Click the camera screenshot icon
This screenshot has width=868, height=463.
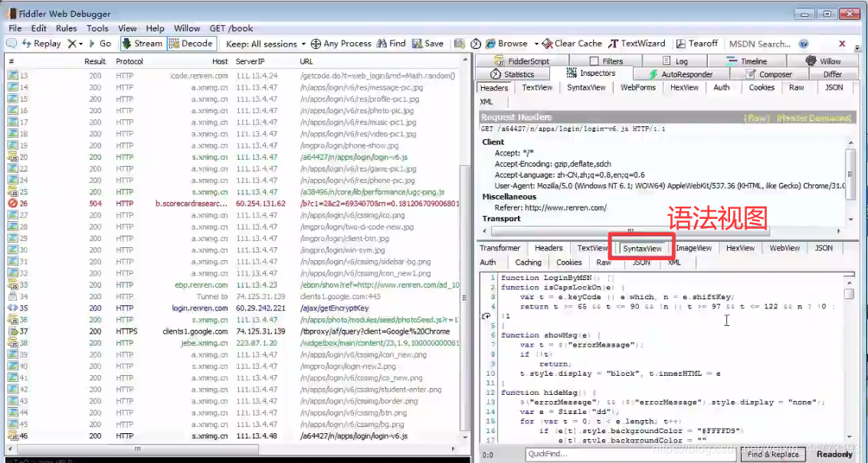tap(460, 43)
